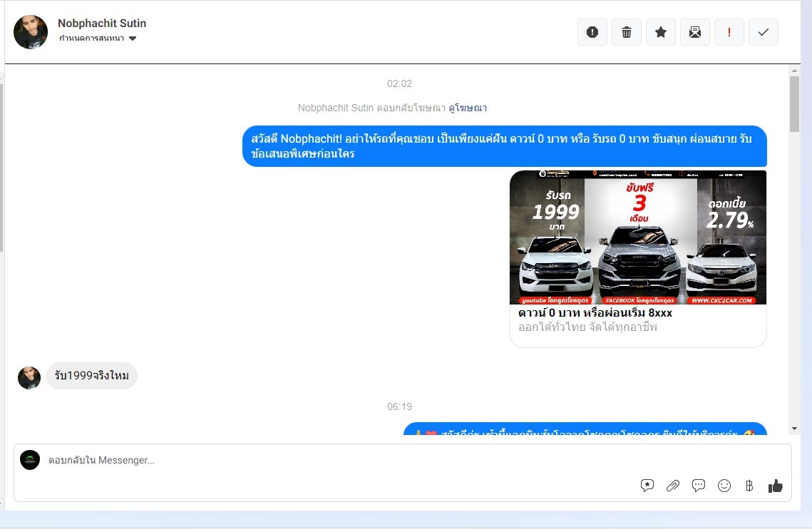Open the emoji picker
Screen dimensions: 812x532
[724, 486]
